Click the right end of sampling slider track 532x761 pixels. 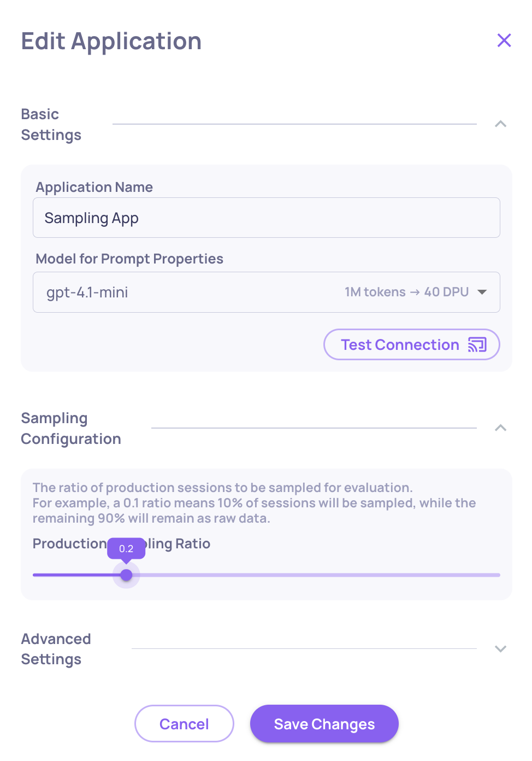click(x=498, y=575)
